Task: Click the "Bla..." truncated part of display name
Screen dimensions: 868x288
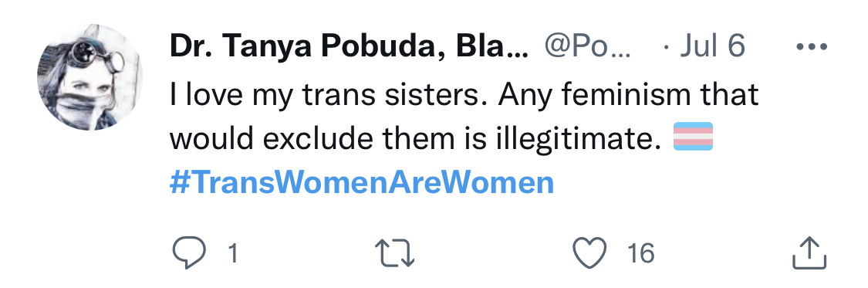Action: click(x=492, y=47)
